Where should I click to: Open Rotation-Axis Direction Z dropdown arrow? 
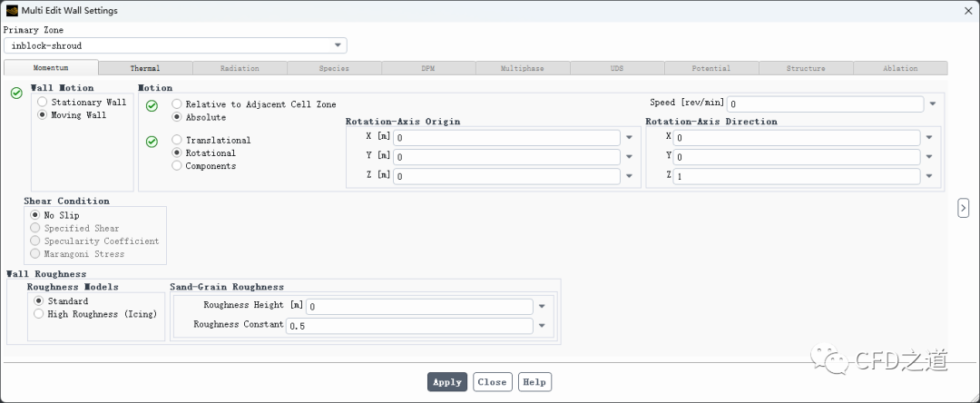[929, 176]
